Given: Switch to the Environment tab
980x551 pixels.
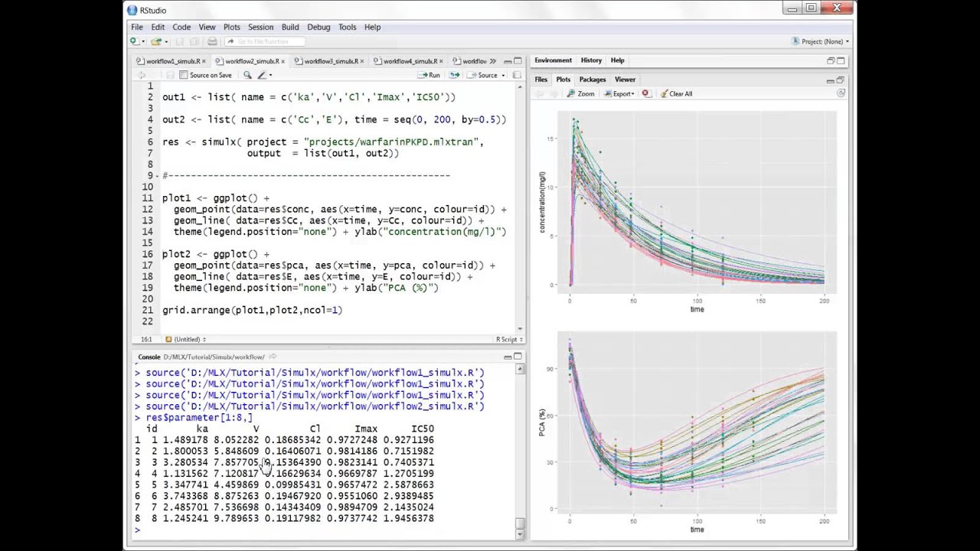Looking at the screenshot, I should pos(553,60).
